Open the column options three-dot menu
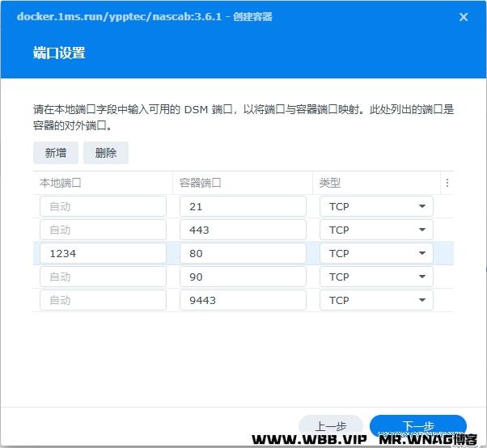 (447, 183)
